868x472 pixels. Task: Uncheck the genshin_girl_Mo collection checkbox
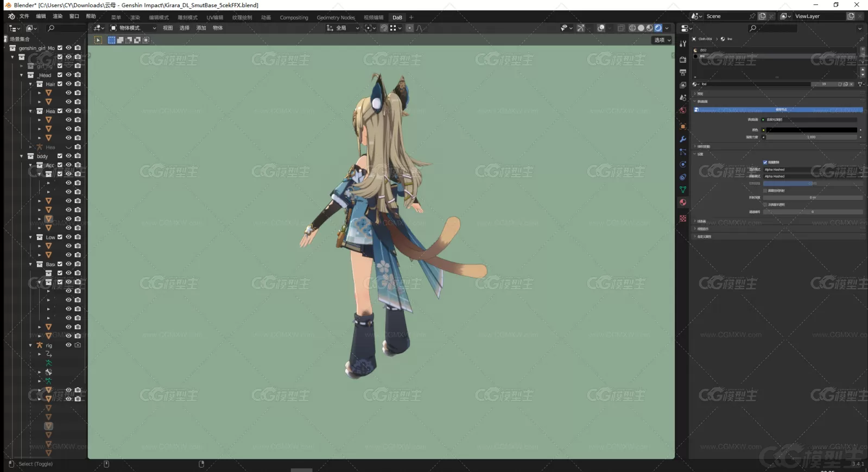tap(60, 48)
